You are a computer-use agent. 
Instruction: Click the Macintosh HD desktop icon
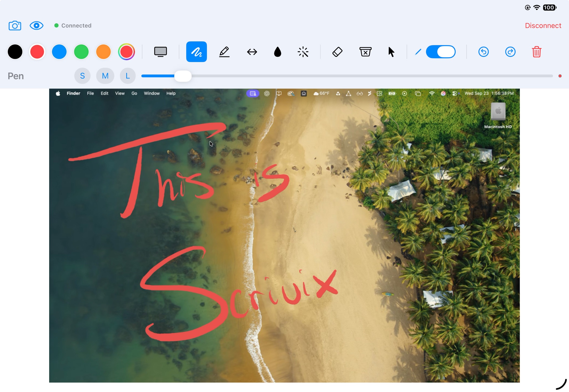click(498, 116)
